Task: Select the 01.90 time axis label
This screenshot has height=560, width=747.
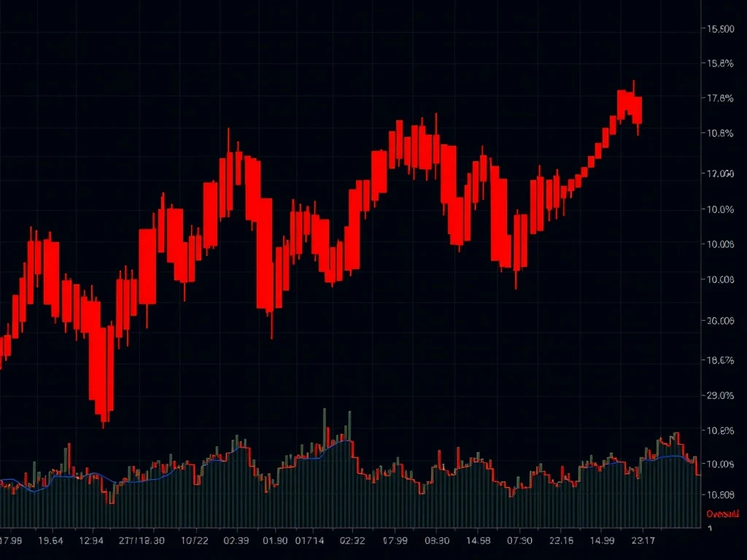Action: [275, 540]
